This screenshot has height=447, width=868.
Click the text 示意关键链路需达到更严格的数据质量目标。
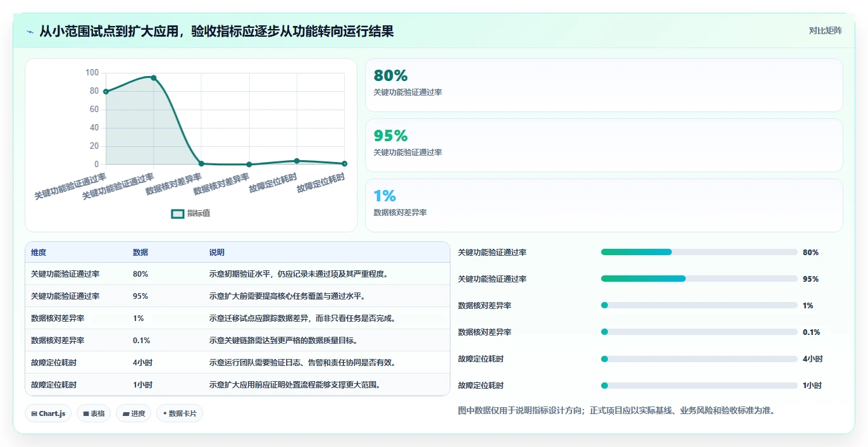(284, 340)
